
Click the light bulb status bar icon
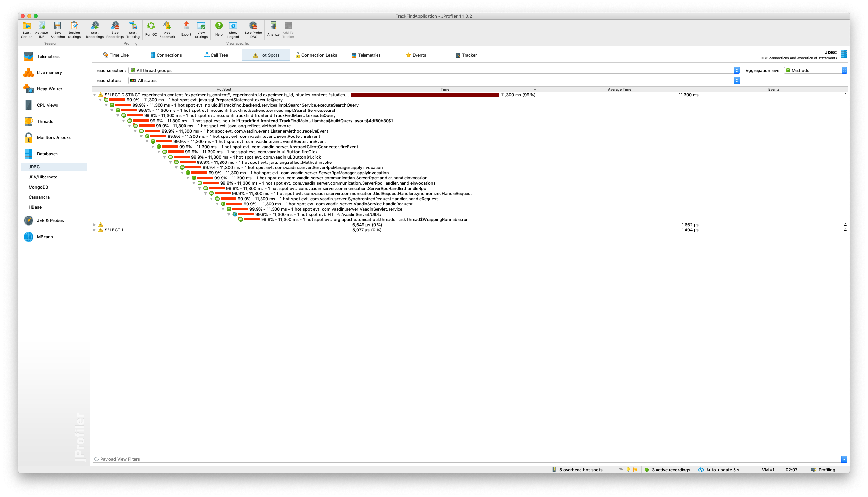[628, 470]
